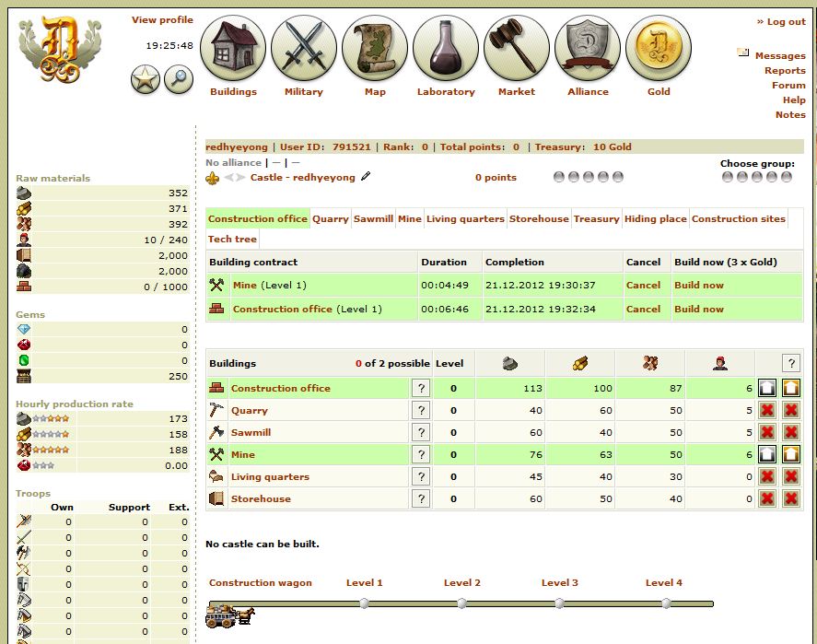Go to next castle with right arrow
Image resolution: width=817 pixels, height=644 pixels.
(240, 178)
